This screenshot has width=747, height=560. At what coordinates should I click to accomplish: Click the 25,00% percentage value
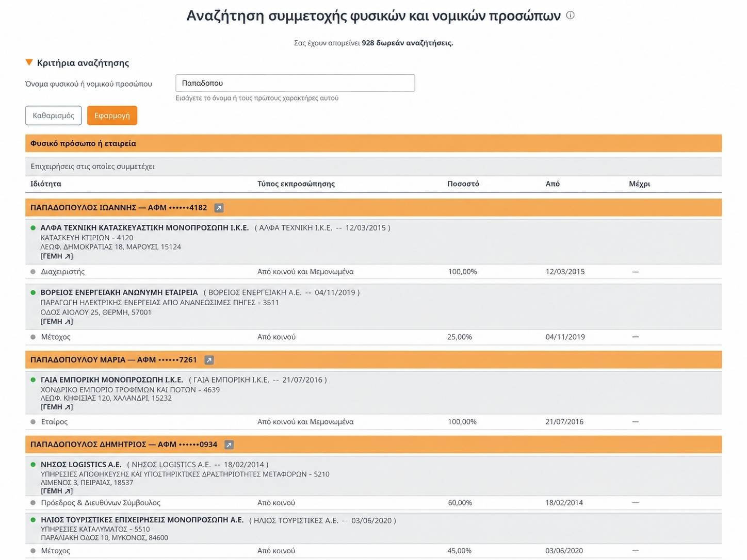(x=460, y=337)
